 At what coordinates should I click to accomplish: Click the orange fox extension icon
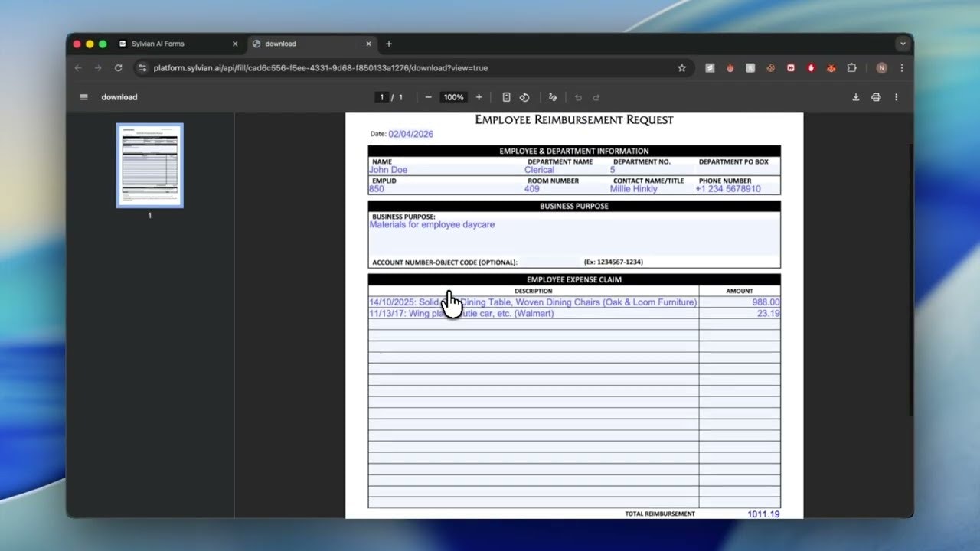click(x=831, y=68)
